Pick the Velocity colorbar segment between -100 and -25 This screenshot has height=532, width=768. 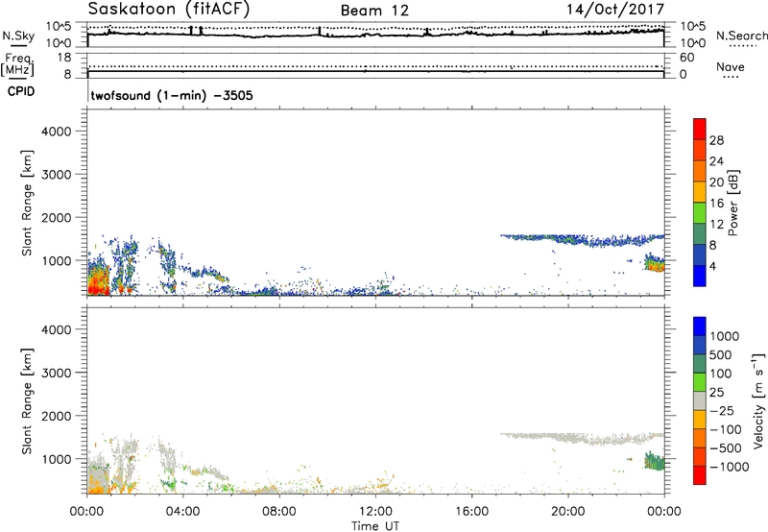(x=700, y=420)
